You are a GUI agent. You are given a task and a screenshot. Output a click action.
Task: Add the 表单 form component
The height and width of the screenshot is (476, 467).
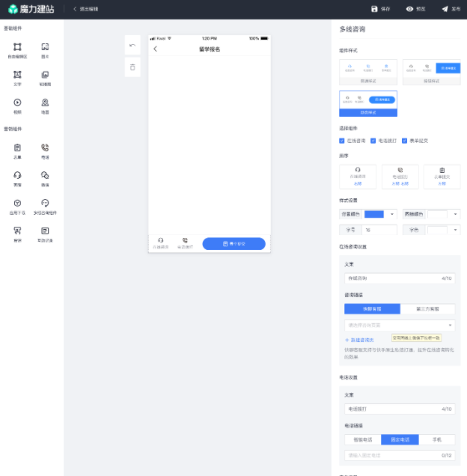point(17,151)
